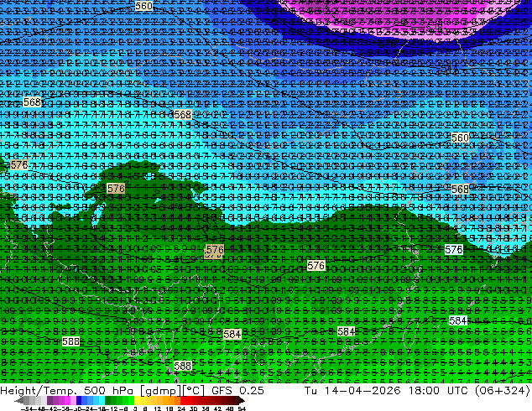Click the '-54' legend value
This screenshot has height=411, width=532.
coord(27,408)
